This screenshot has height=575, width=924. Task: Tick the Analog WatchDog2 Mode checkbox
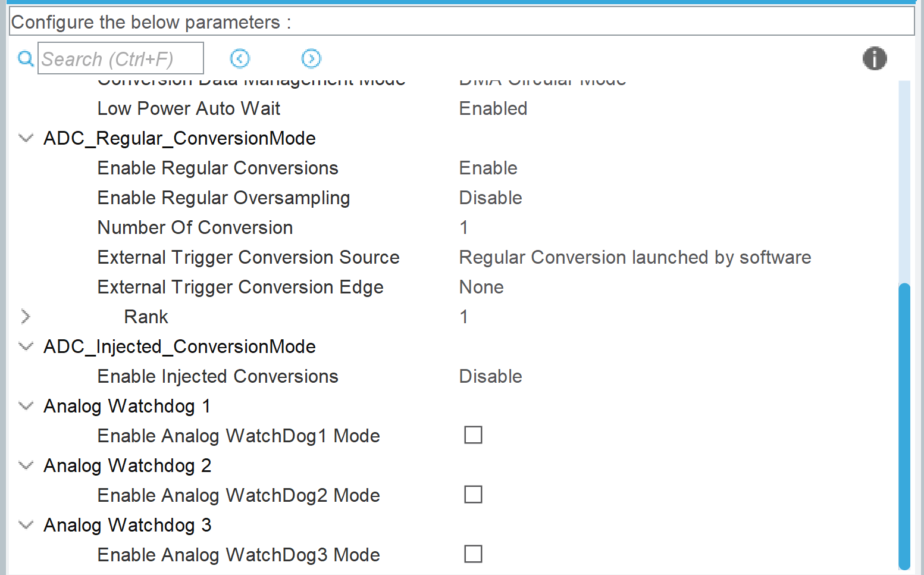coord(473,495)
